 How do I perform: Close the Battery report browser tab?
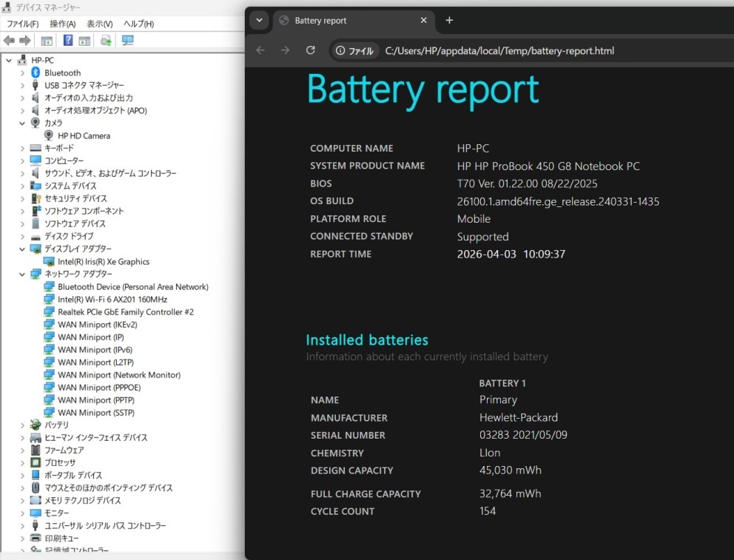point(424,21)
